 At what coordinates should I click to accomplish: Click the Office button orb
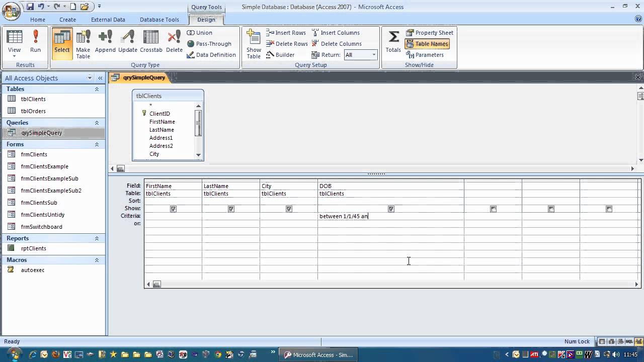[x=11, y=10]
